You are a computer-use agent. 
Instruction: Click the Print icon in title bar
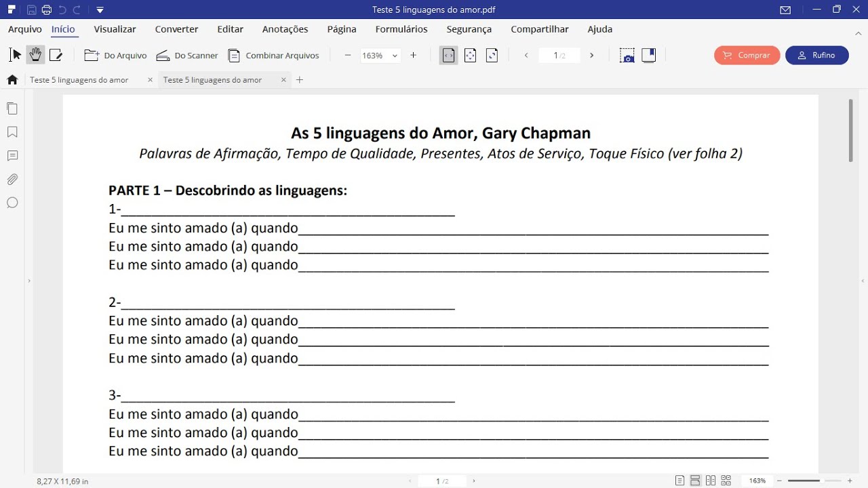[47, 10]
